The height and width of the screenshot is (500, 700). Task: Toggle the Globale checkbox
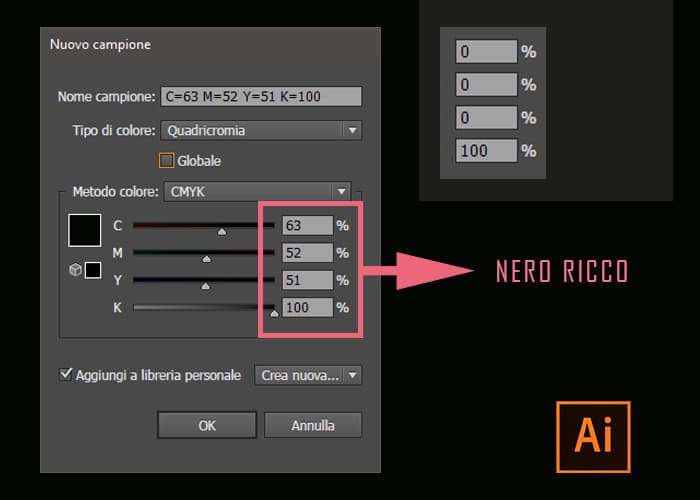coord(167,161)
